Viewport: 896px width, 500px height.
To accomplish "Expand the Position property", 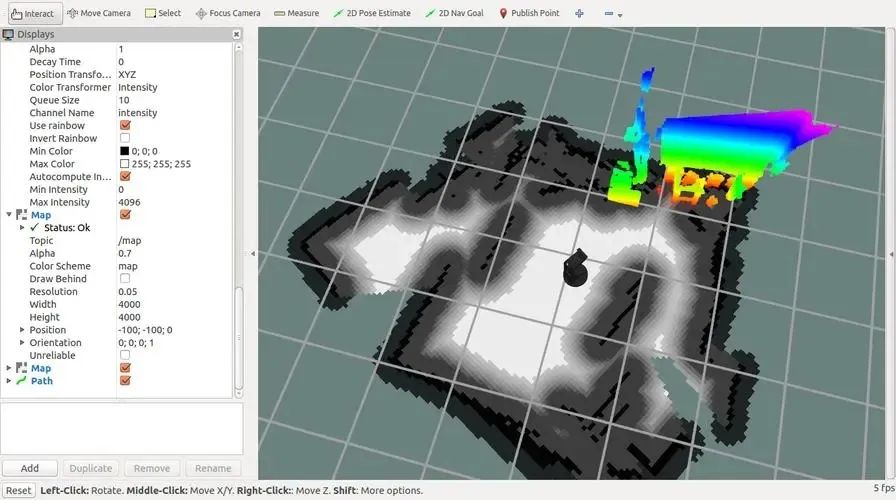I will coord(22,330).
